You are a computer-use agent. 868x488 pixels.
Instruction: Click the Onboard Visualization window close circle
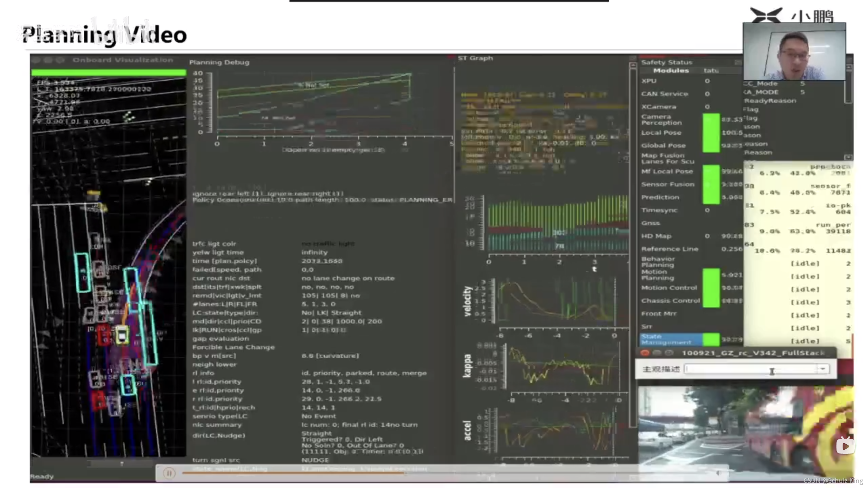(36, 60)
